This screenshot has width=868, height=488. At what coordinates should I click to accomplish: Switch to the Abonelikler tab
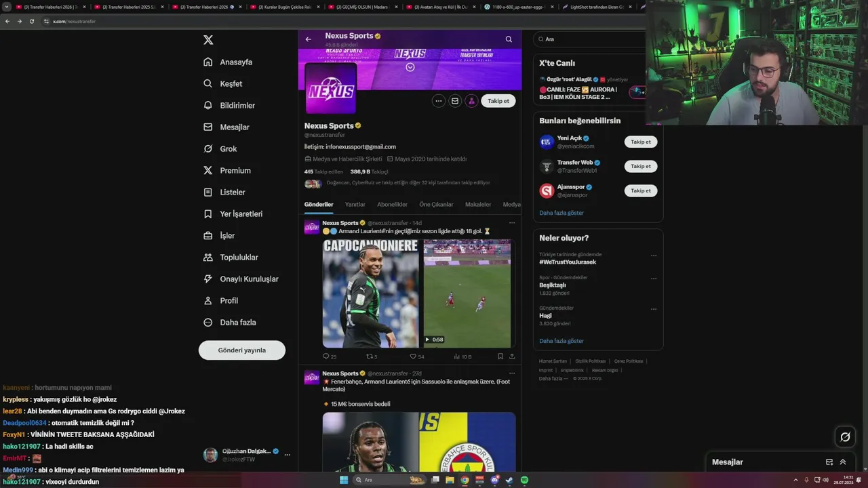(393, 205)
